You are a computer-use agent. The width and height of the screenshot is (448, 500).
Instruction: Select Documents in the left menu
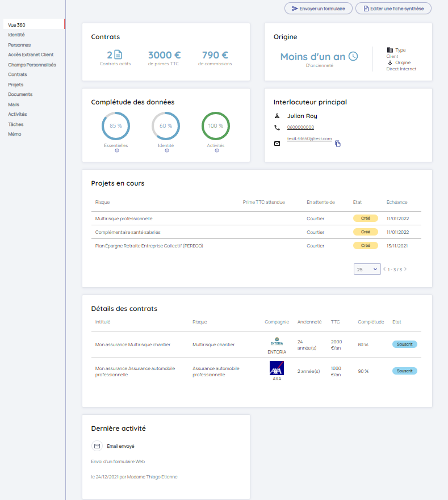(20, 94)
